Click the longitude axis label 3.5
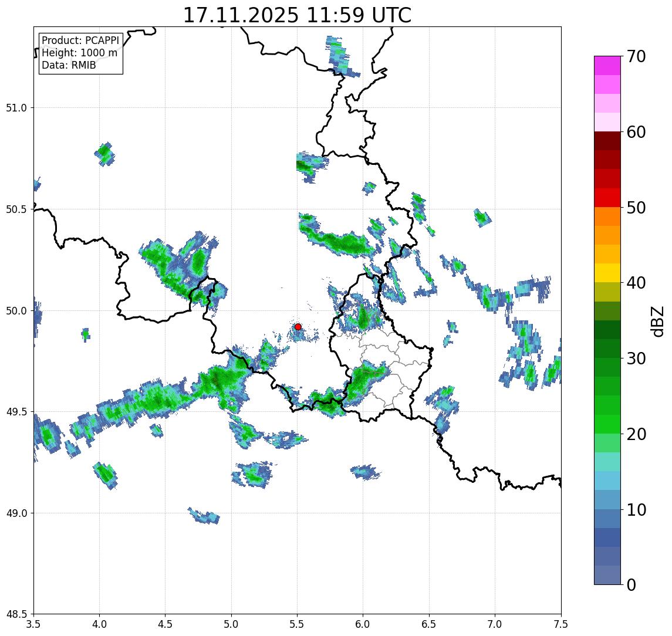Viewport: 672px width, 636px height. point(33,624)
